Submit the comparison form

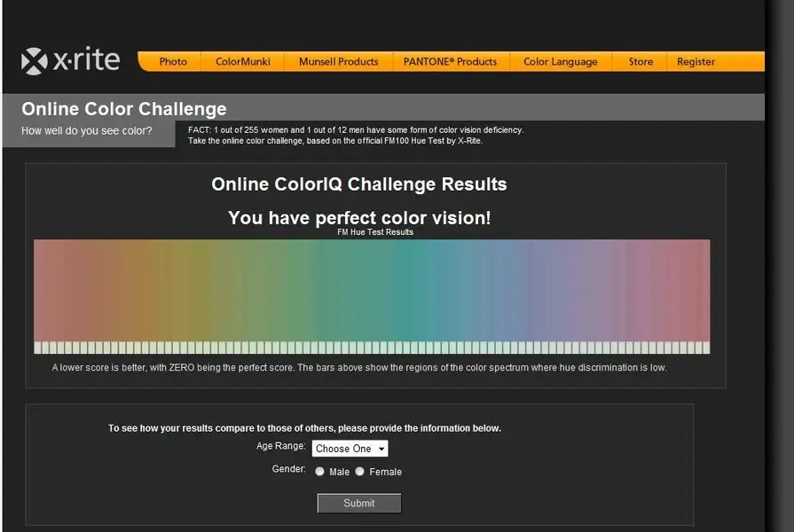pyautogui.click(x=359, y=503)
